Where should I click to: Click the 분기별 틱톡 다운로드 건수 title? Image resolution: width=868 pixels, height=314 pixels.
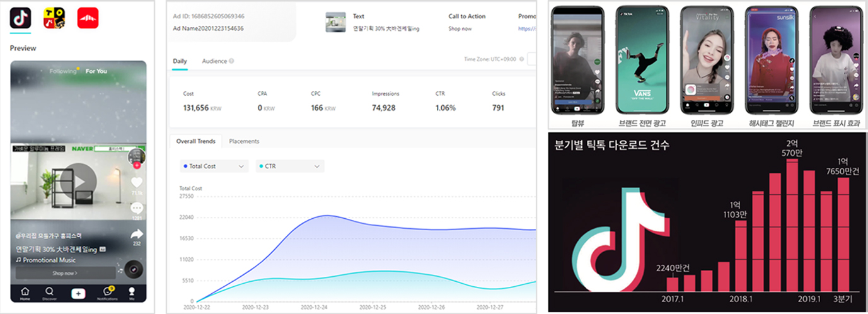(611, 145)
